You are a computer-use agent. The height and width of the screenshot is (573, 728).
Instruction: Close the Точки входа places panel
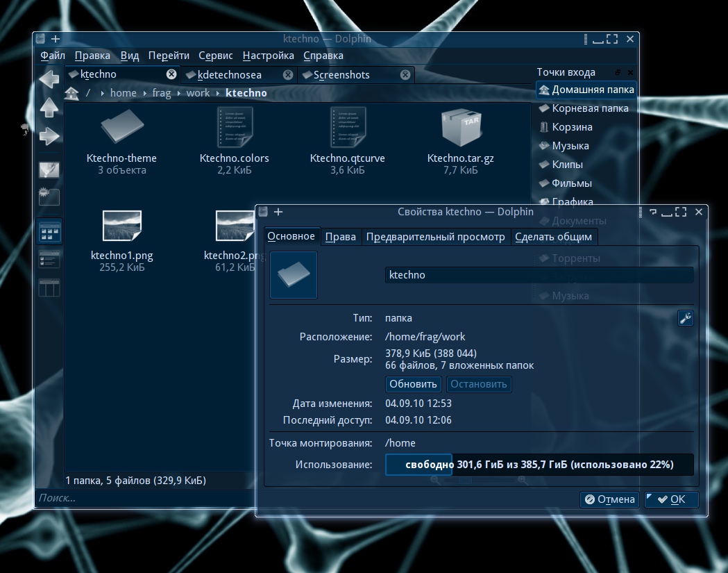pyautogui.click(x=630, y=72)
